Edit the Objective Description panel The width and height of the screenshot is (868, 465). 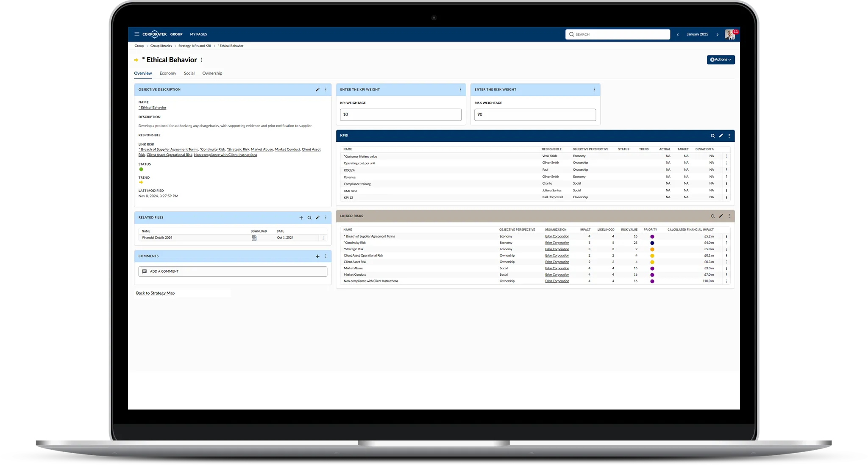coord(317,89)
